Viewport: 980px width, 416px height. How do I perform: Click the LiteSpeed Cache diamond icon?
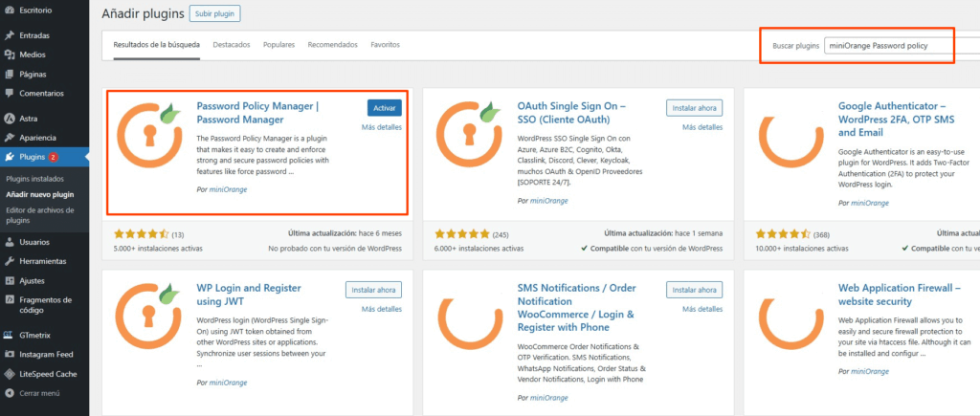[x=10, y=374]
